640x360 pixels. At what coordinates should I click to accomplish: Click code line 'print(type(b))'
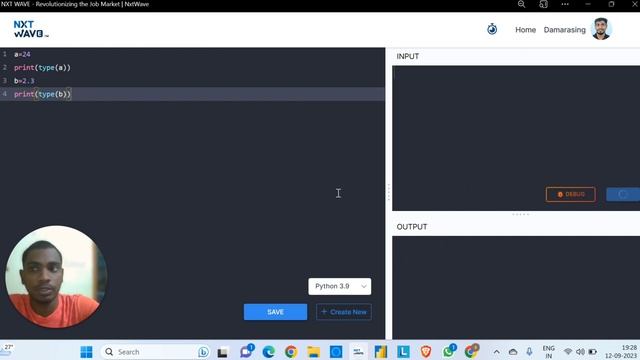click(42, 94)
